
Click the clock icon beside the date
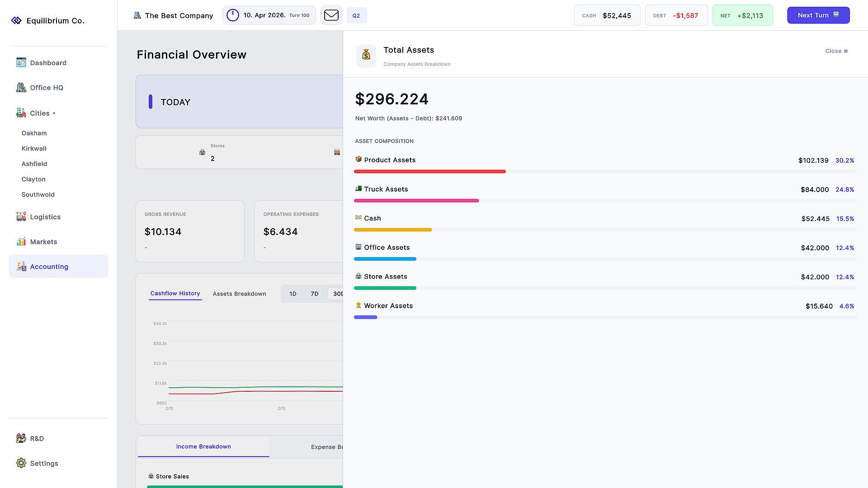[x=232, y=15]
